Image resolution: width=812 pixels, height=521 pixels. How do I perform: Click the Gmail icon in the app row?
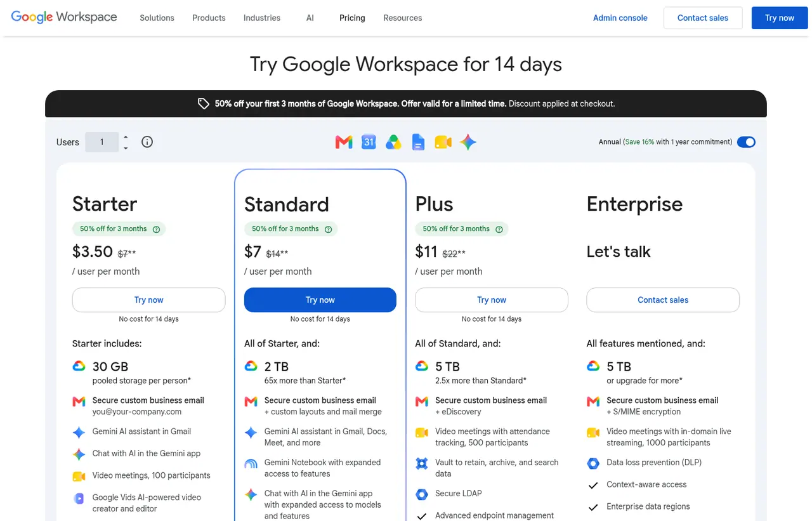click(344, 142)
